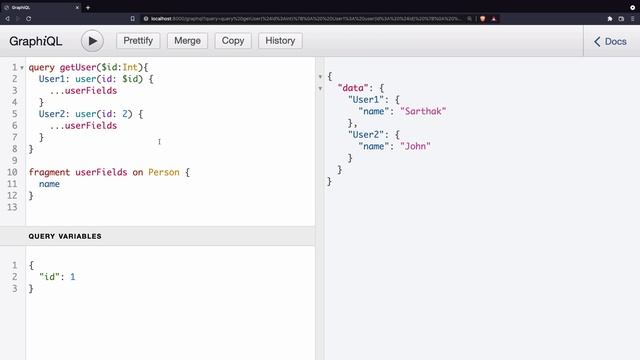The width and height of the screenshot is (640, 360).
Task: Open the extensions puzzle icon
Action: pyautogui.click(x=610, y=19)
